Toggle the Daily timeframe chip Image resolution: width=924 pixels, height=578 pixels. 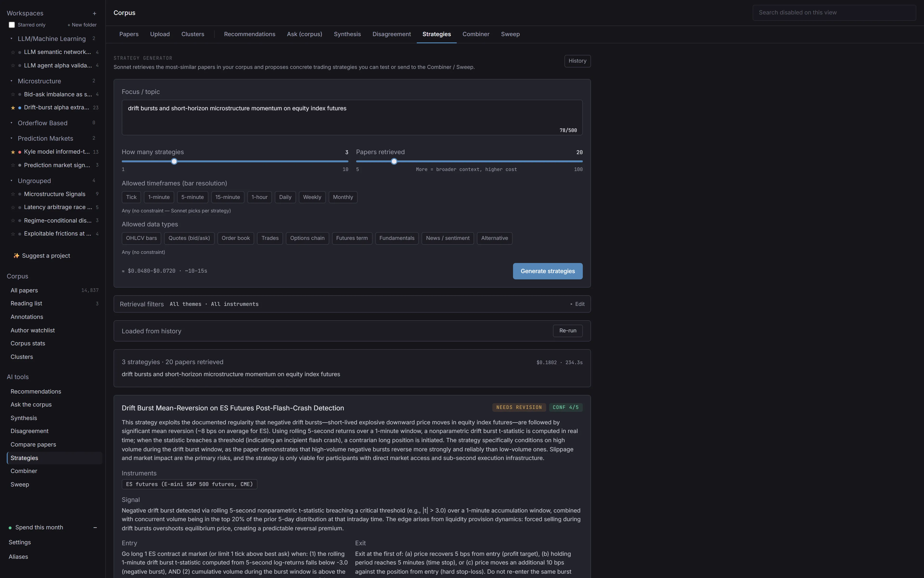[285, 197]
